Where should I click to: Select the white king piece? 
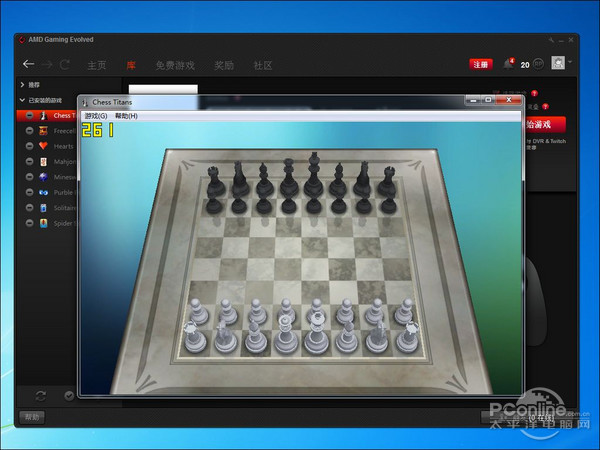[x=316, y=334]
